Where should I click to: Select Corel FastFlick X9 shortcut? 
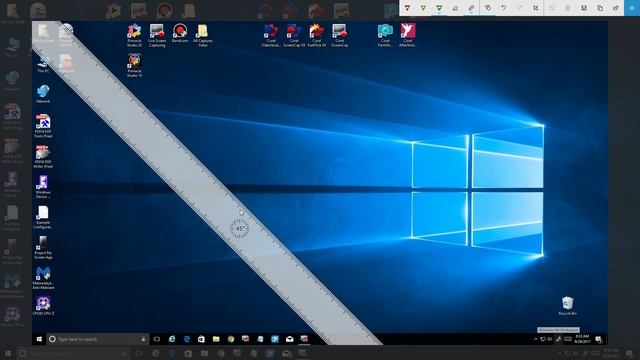pos(316,35)
